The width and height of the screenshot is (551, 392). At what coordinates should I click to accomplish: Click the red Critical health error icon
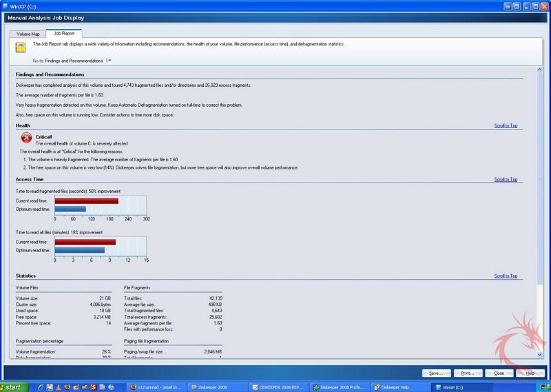tap(27, 138)
